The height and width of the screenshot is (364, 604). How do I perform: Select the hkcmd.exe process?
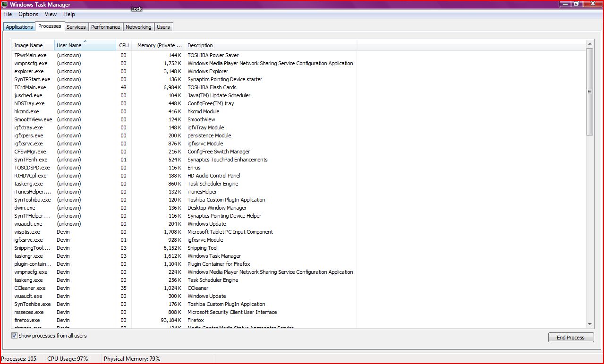26,111
